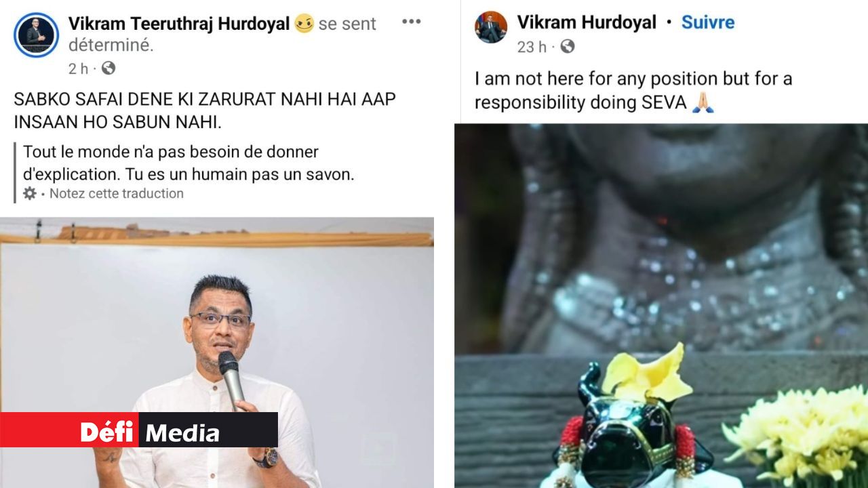
Task: Open the translation settings gear icon
Action: point(30,194)
